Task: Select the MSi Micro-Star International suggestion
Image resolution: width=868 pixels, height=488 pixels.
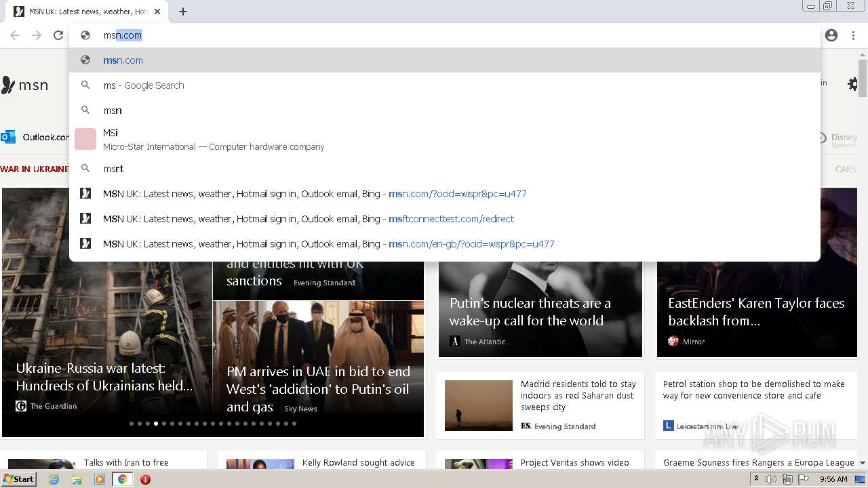Action: [445, 139]
